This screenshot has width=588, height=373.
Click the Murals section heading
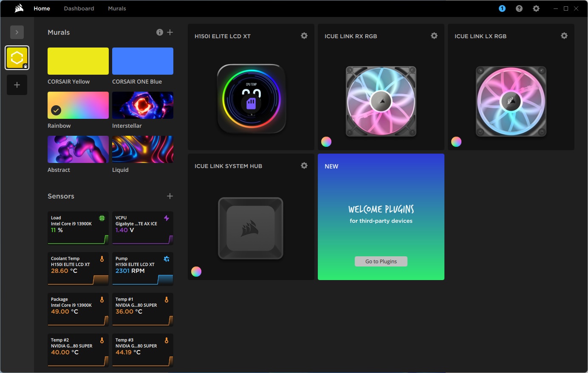tap(59, 32)
